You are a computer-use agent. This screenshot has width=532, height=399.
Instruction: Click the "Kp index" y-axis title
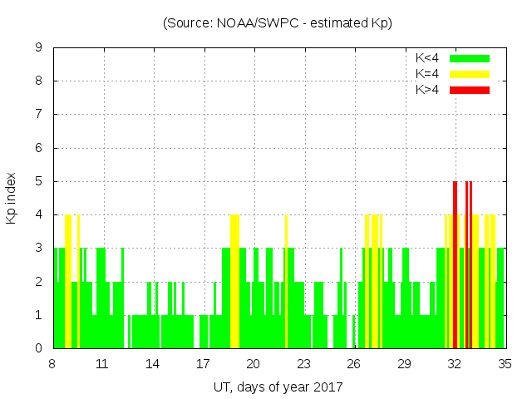pyautogui.click(x=12, y=198)
